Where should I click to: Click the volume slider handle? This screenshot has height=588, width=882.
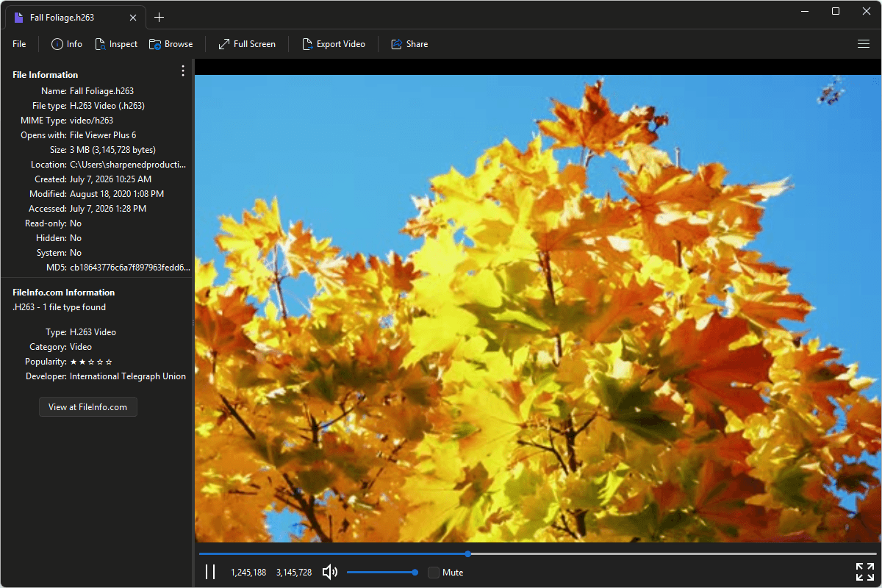[415, 572]
